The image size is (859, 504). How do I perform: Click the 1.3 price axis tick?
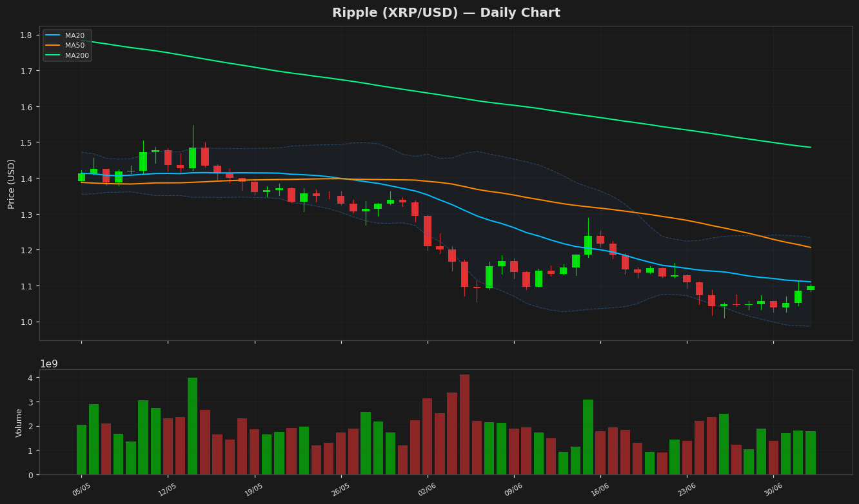(26, 214)
